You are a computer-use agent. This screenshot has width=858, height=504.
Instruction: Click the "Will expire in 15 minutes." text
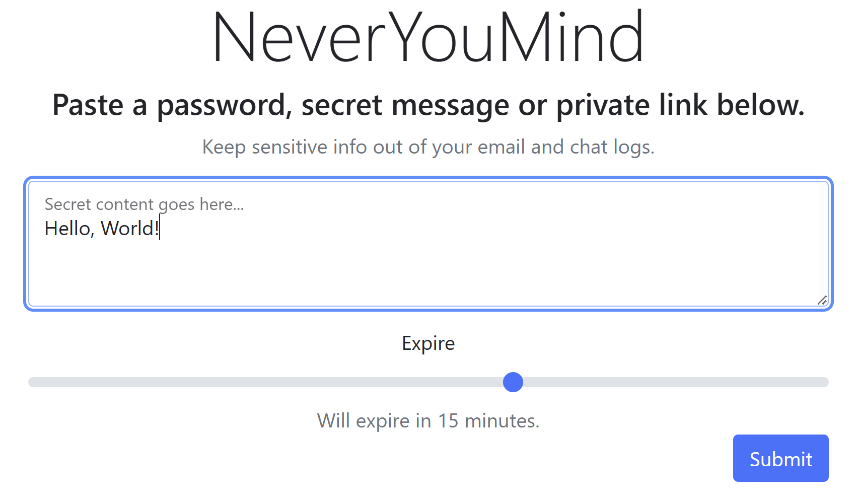pos(428,421)
